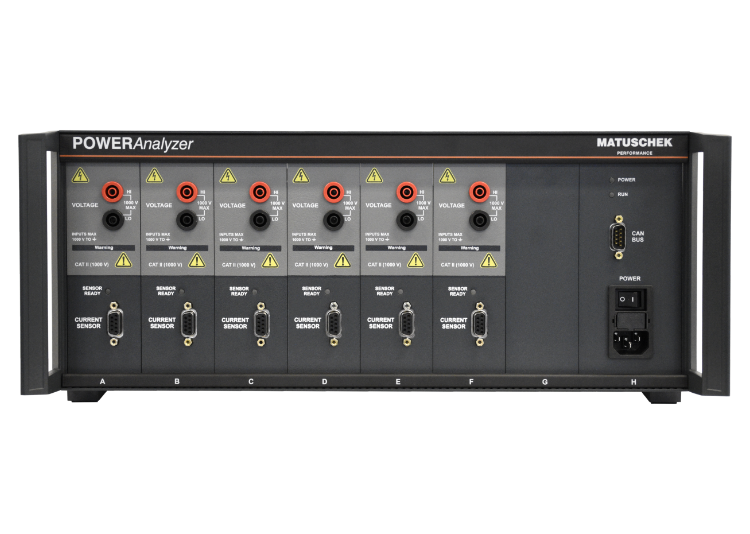Click the high-voltage lightning warning icon in slot D
Image resolution: width=750 pixels, height=534 pixels.
[x=301, y=176]
